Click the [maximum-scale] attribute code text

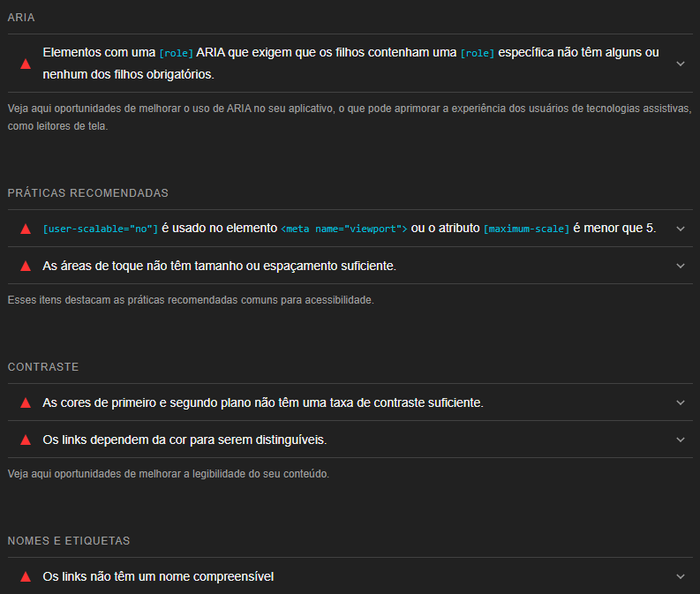click(526, 229)
